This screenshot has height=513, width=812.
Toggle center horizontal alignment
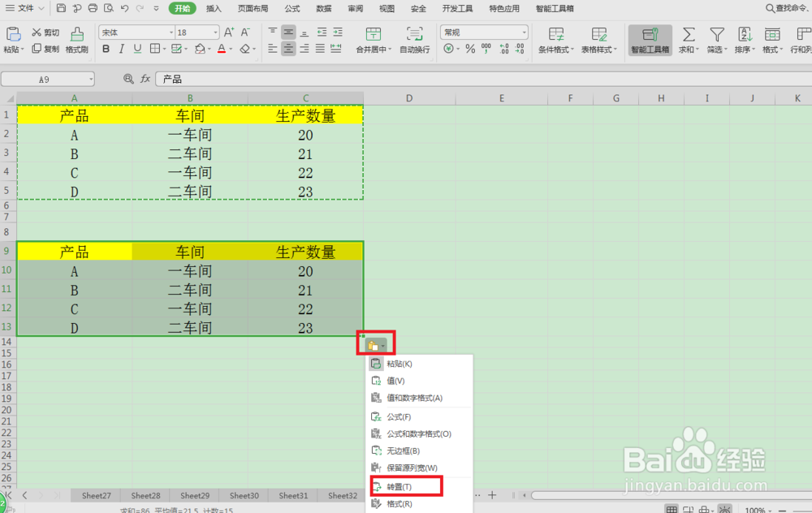(288, 49)
